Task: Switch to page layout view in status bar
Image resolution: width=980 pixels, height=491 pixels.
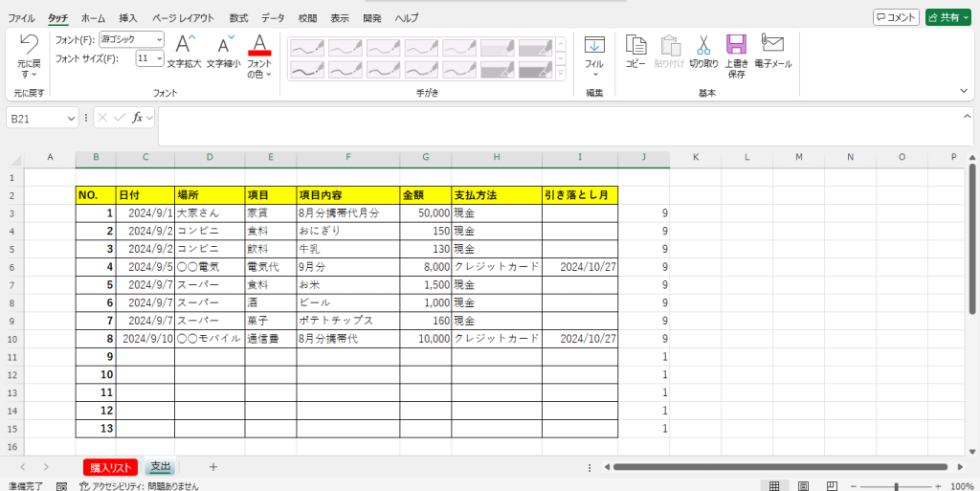Action: coord(804,485)
